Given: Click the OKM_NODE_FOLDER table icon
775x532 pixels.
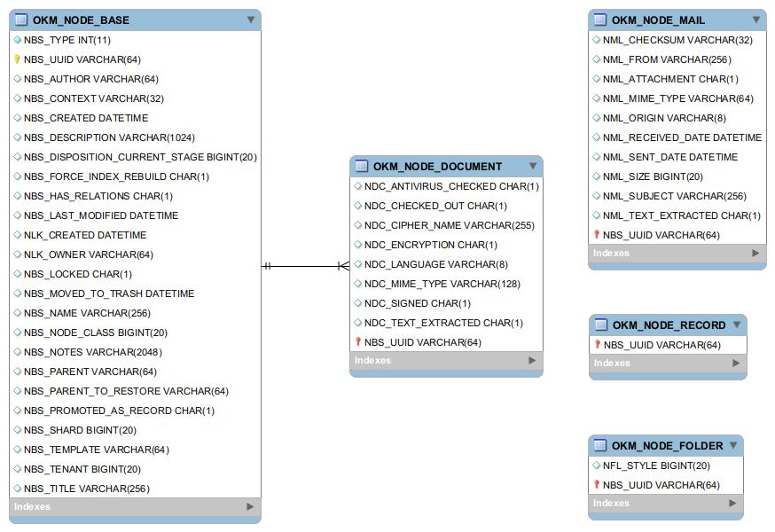Looking at the screenshot, I should click(600, 445).
